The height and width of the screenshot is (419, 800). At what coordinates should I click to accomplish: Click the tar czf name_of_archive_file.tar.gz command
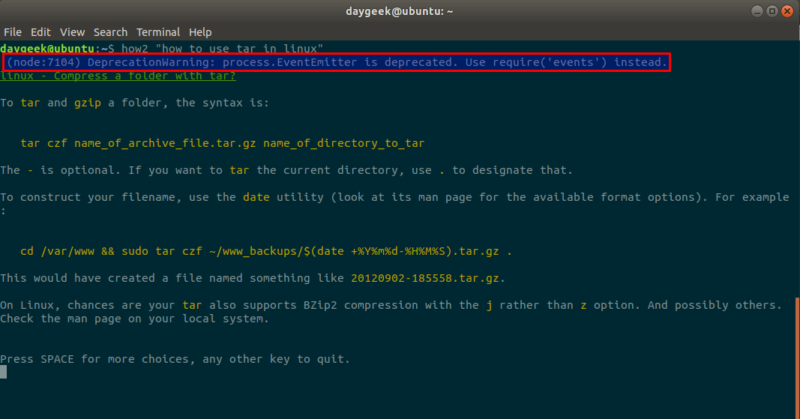click(222, 143)
